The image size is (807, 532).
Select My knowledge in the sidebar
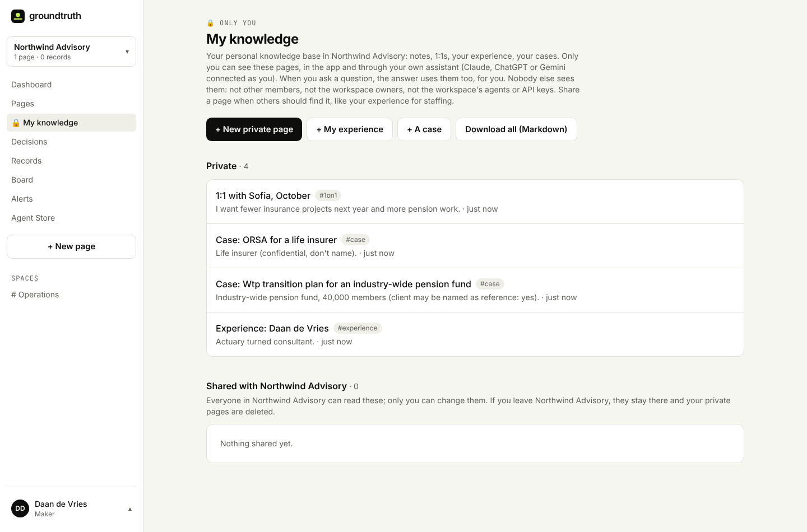click(71, 123)
